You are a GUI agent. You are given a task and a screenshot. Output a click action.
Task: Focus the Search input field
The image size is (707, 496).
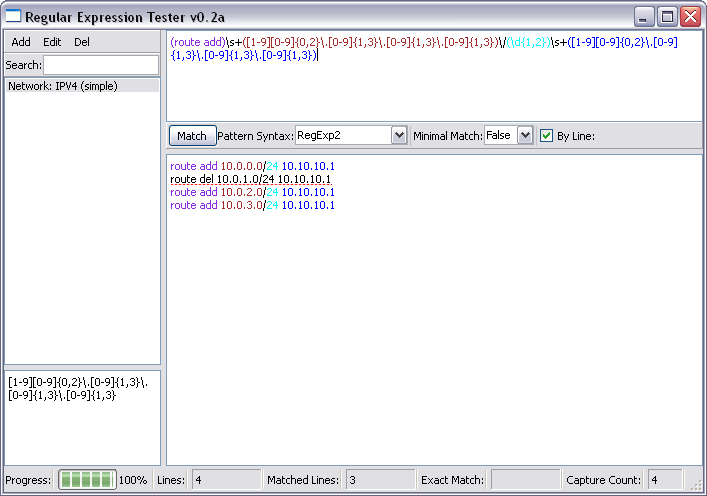101,65
